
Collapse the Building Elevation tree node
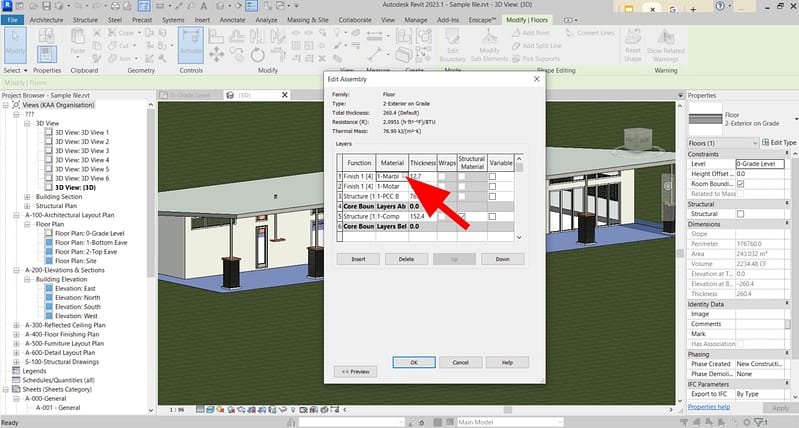[x=29, y=277]
